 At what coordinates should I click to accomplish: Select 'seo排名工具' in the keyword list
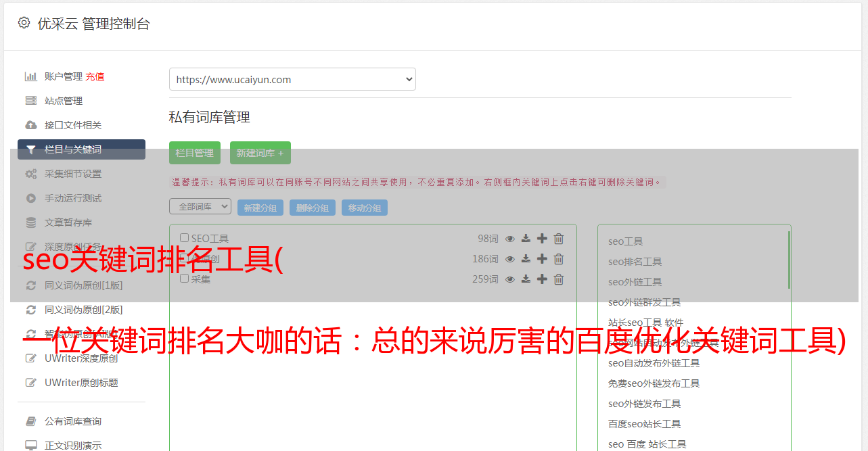[x=635, y=262]
